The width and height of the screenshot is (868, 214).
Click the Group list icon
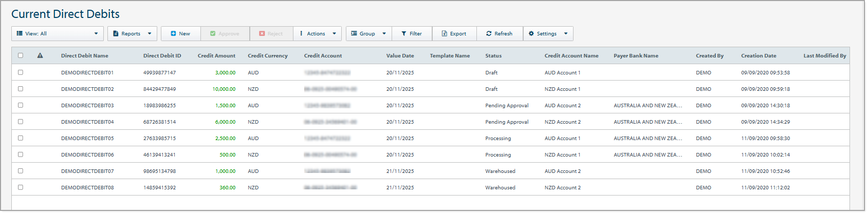point(354,34)
